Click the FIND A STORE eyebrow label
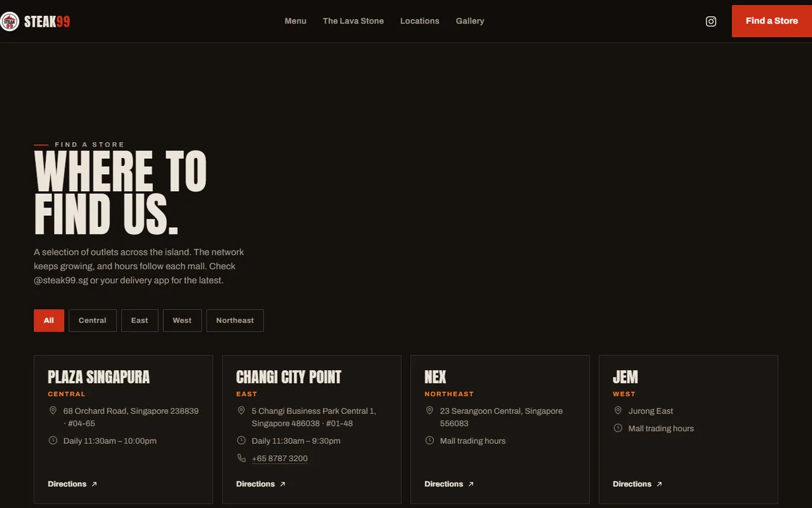This screenshot has width=812, height=508. tap(89, 145)
